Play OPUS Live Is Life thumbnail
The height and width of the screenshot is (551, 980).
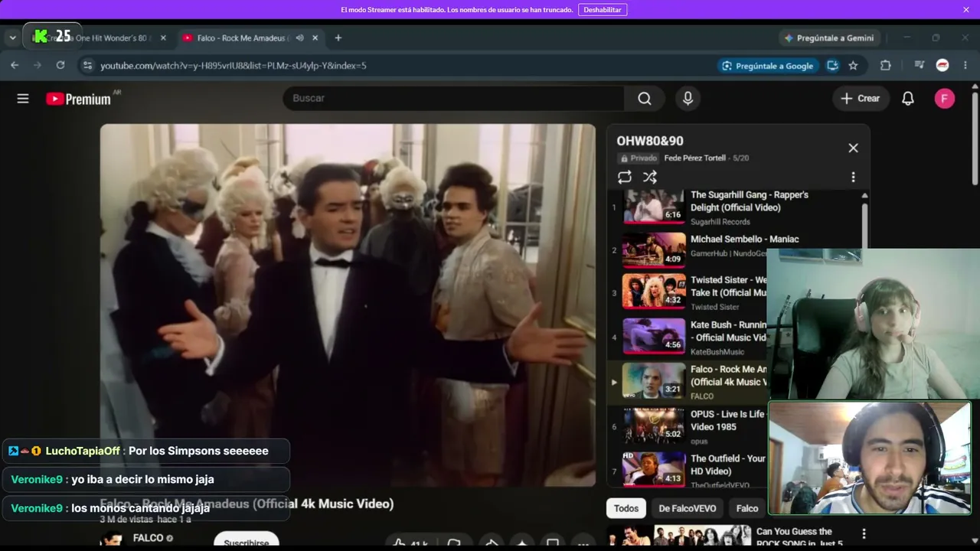[654, 425]
